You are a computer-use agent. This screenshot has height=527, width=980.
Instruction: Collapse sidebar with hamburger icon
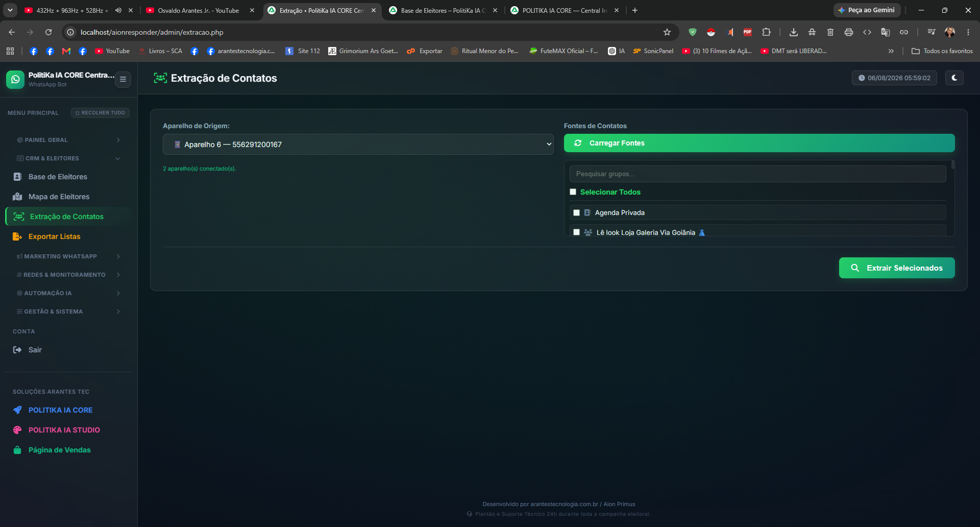coord(123,80)
